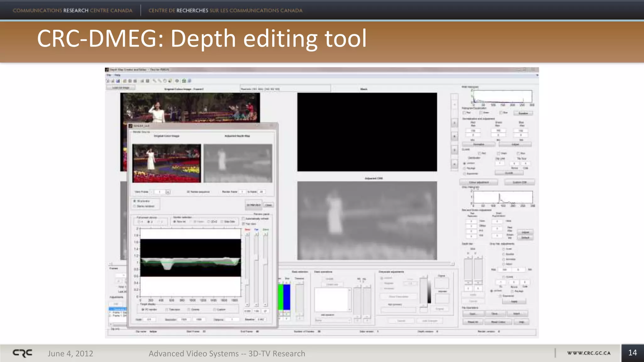644x362 pixels.
Task: Adjust the mask Threshold slider
Action: point(299,299)
